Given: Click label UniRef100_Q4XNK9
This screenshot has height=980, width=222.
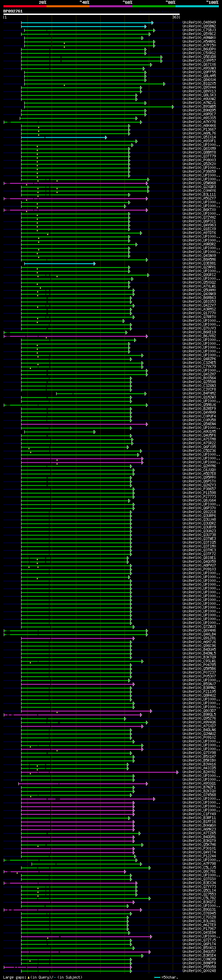Looking at the screenshot, I should pos(199,294).
